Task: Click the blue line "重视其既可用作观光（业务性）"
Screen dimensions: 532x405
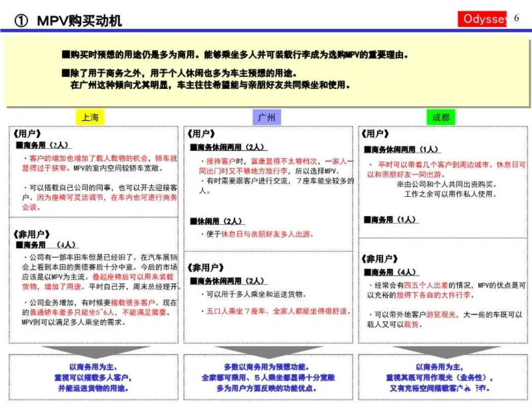Action: pos(440,378)
